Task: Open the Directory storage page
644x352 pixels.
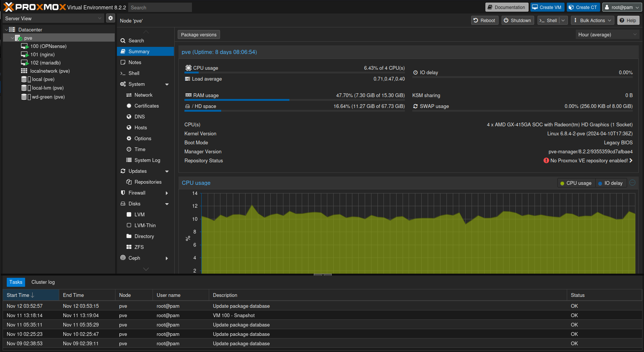Action: coord(145,236)
